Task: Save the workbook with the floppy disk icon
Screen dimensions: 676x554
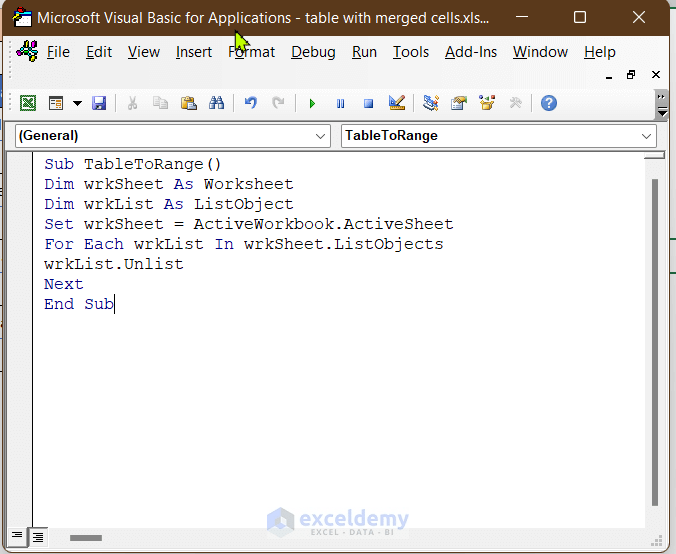Action: pos(99,103)
